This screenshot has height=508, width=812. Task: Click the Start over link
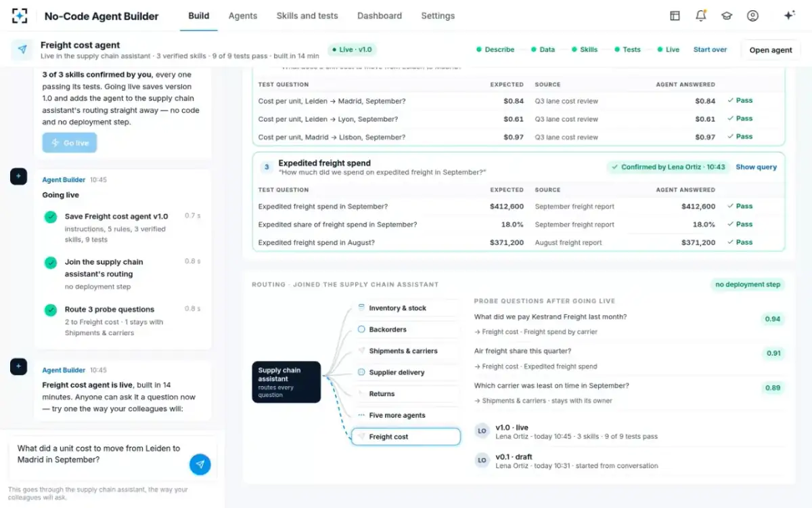tap(710, 49)
